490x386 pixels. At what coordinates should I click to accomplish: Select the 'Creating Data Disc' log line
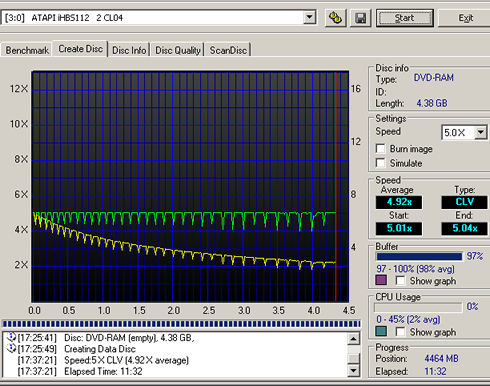[100, 349]
